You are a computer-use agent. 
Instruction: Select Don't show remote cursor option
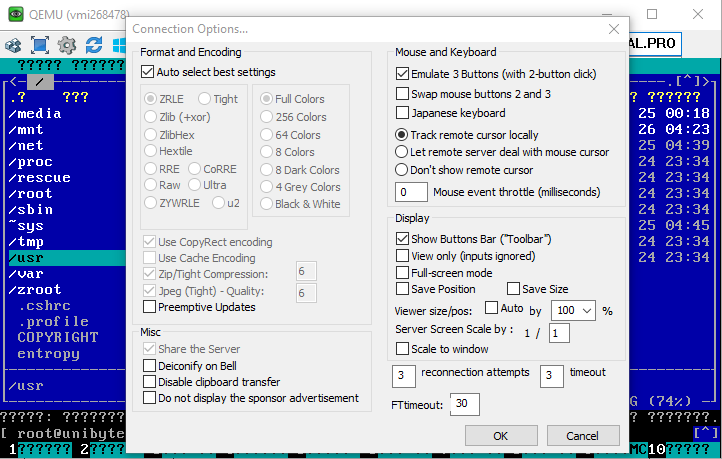(402, 170)
